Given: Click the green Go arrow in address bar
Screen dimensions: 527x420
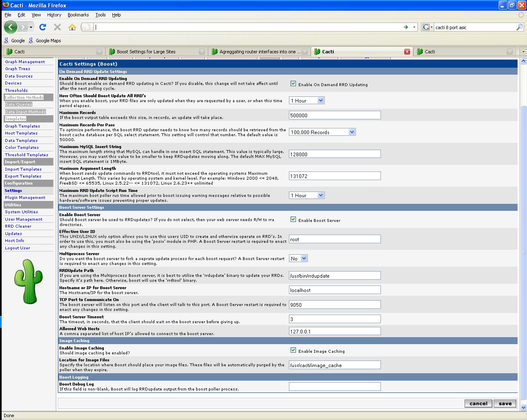Looking at the screenshot, I should click(x=406, y=27).
